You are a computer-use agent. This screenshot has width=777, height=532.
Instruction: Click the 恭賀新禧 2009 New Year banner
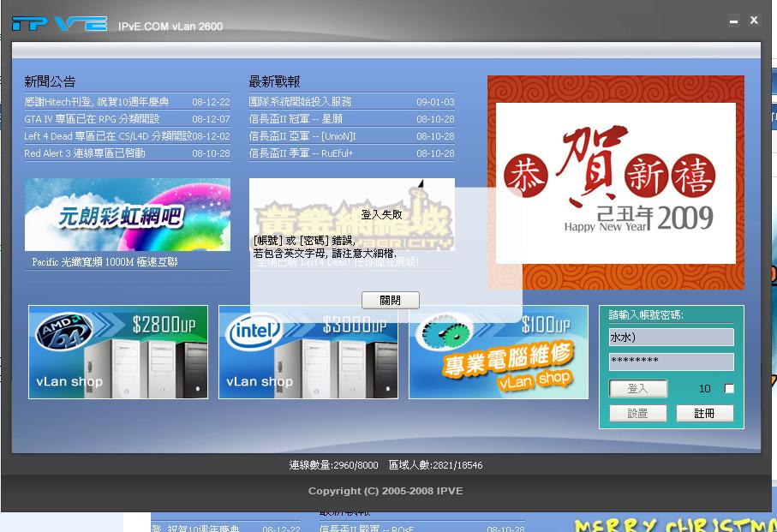point(616,182)
